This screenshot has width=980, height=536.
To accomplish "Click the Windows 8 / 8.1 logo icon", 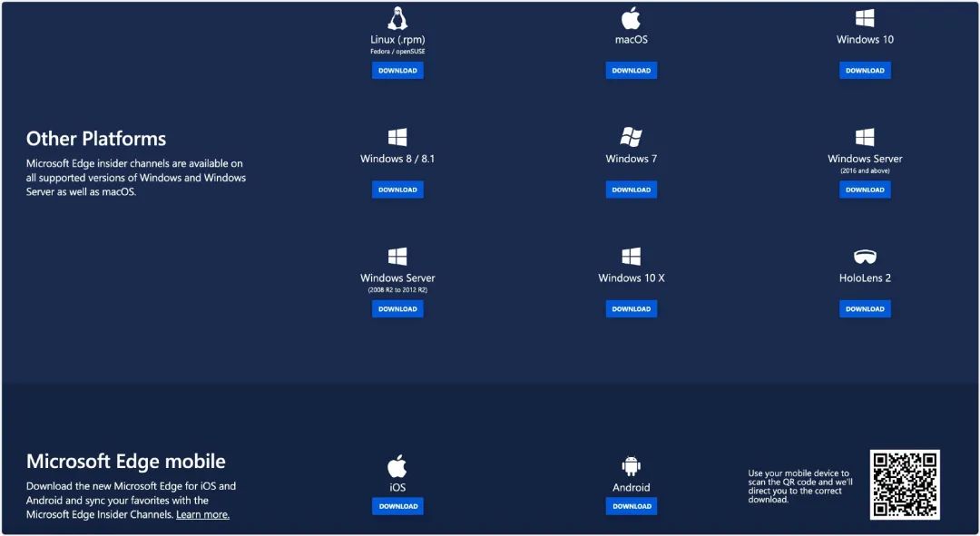I will 397,137.
